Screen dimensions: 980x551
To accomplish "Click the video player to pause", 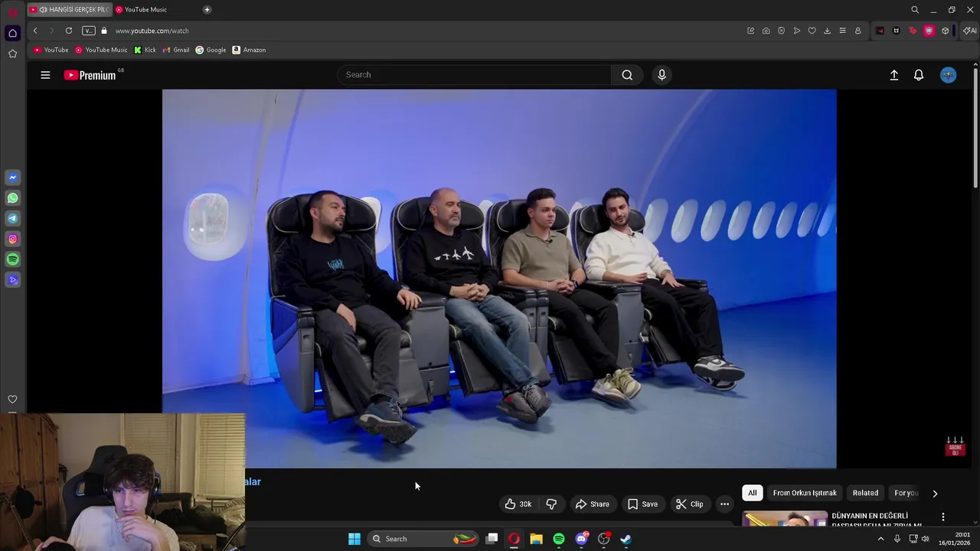I will 499,279.
